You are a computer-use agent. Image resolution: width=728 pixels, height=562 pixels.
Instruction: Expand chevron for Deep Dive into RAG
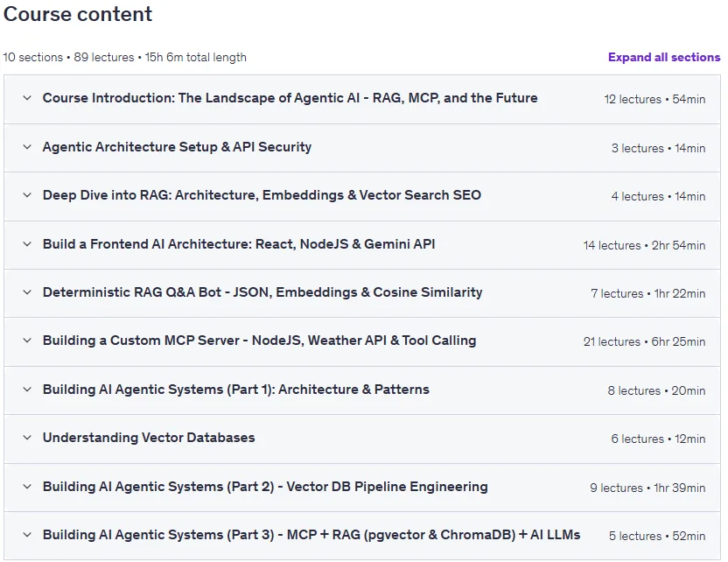coord(27,195)
